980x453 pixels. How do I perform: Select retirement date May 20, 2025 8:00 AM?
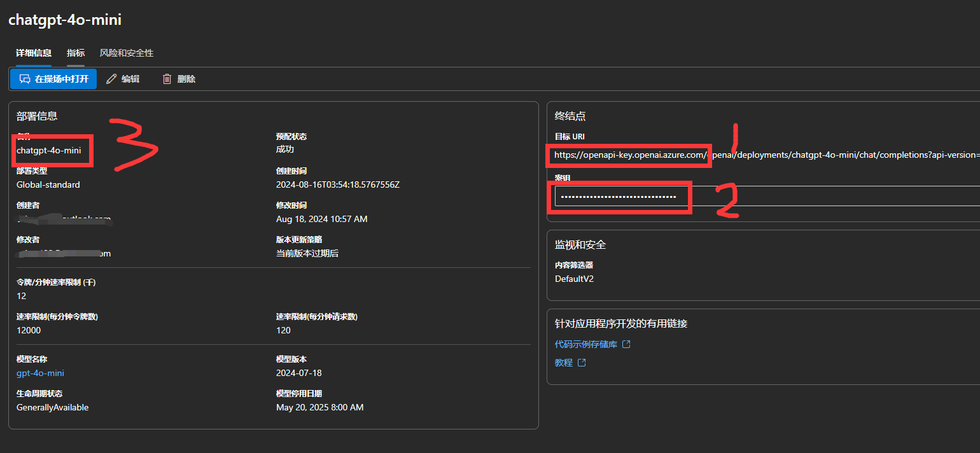click(x=320, y=407)
